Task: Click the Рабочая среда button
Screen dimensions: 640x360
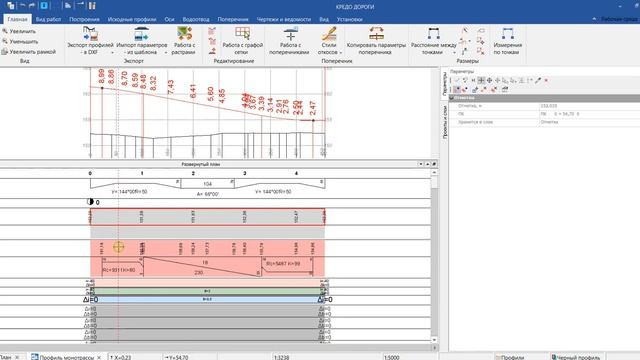Action: 620,19
